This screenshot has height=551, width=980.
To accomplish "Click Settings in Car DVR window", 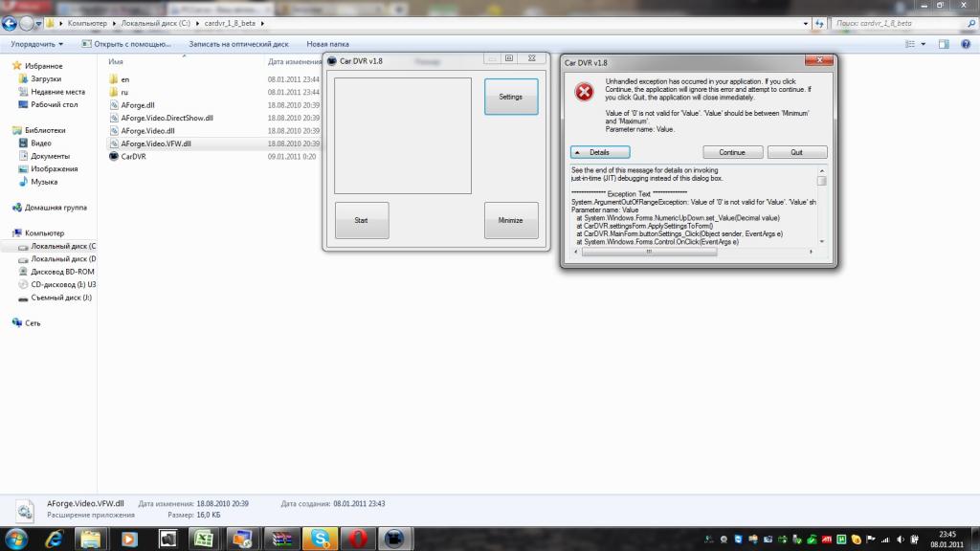I will coord(511,97).
